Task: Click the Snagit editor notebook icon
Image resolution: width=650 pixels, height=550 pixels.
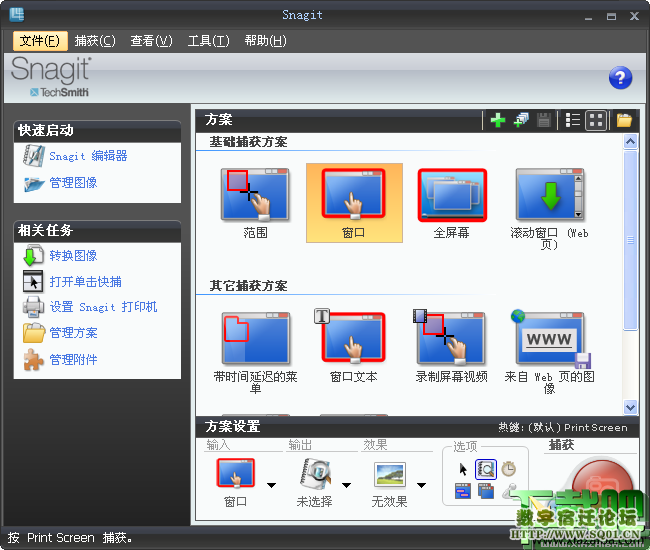Action: click(34, 156)
